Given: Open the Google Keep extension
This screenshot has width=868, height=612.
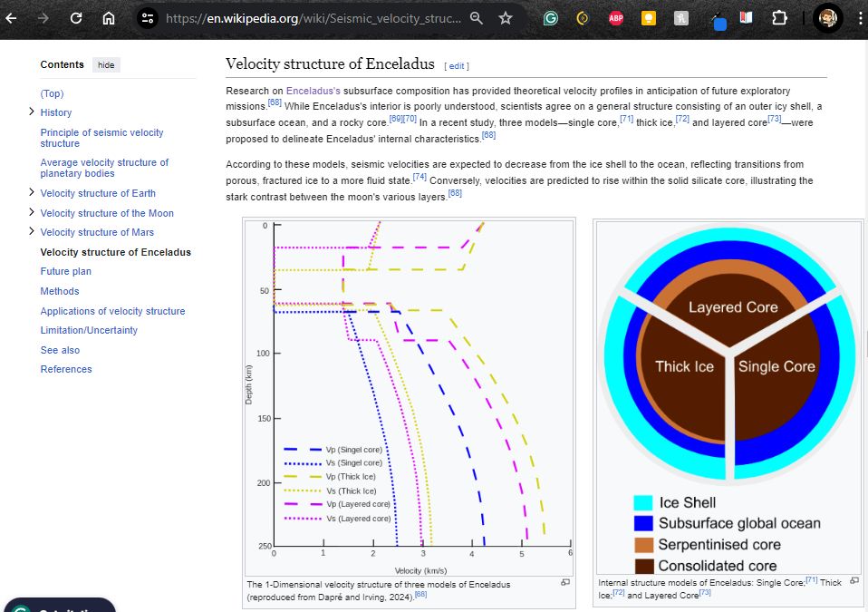Looking at the screenshot, I should click(x=648, y=17).
